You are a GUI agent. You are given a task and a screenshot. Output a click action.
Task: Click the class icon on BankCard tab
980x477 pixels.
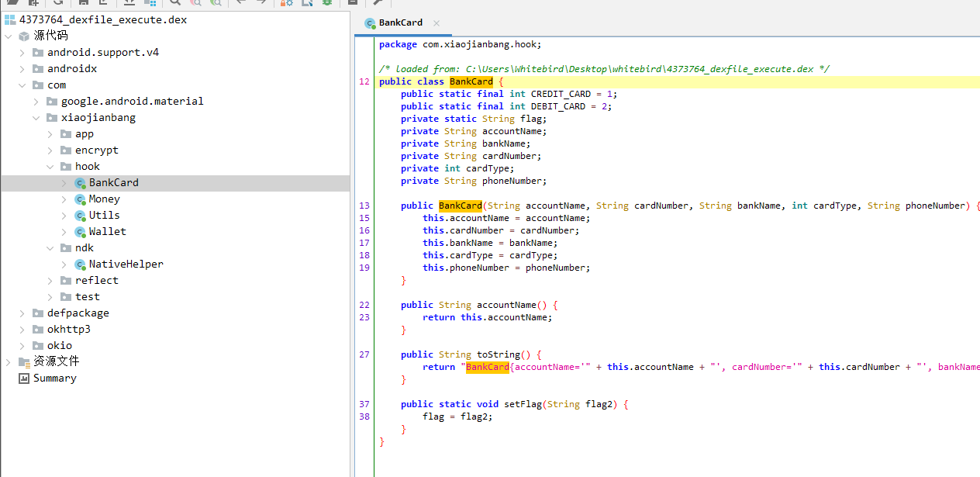[370, 23]
